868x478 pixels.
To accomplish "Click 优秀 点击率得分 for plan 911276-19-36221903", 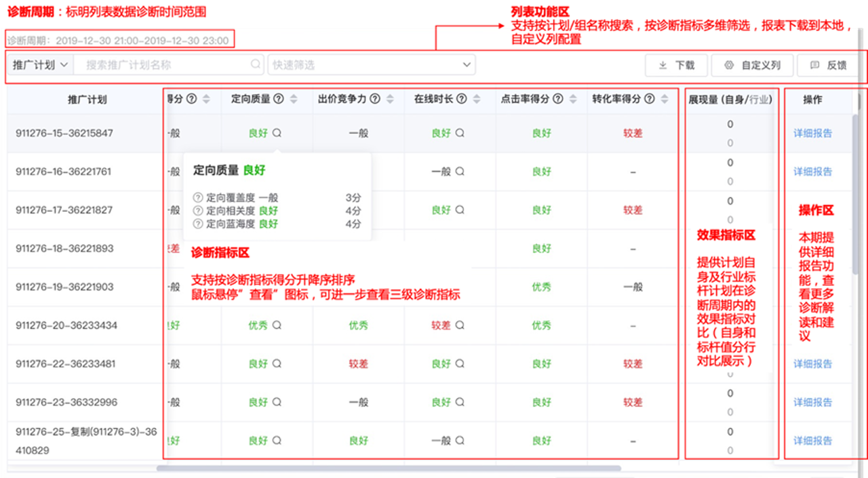I will [542, 287].
